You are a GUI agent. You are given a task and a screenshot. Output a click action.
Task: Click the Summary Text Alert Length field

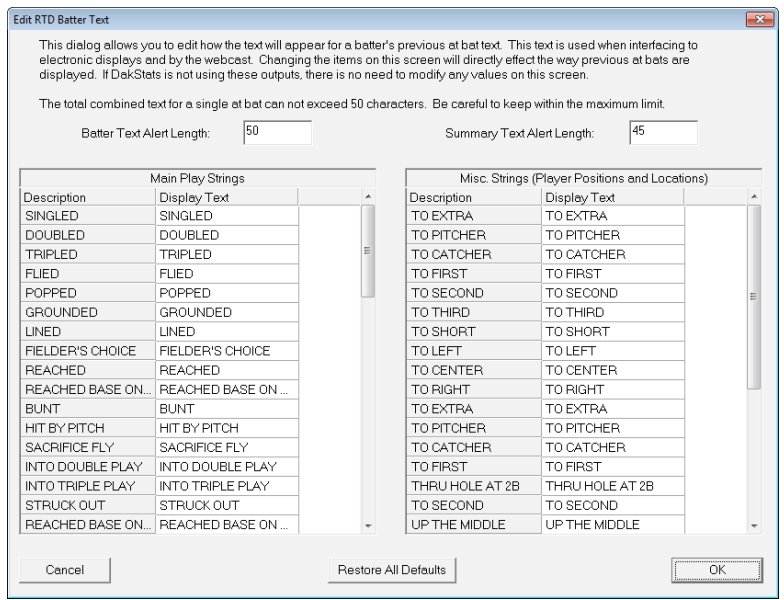click(x=662, y=133)
